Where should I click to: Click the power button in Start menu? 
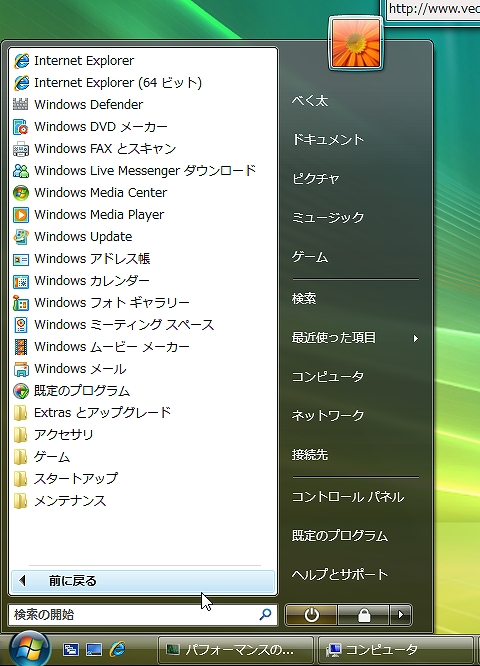(x=311, y=615)
